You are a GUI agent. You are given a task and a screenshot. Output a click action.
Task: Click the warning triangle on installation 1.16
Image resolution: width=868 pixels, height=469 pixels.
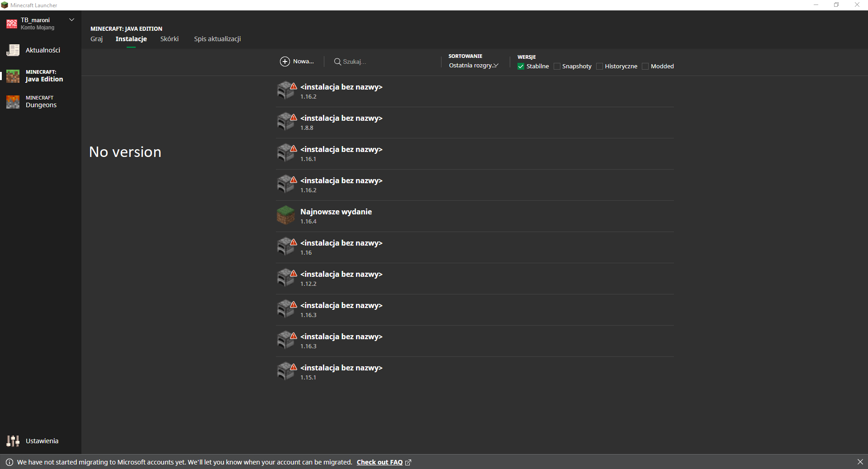pyautogui.click(x=294, y=242)
